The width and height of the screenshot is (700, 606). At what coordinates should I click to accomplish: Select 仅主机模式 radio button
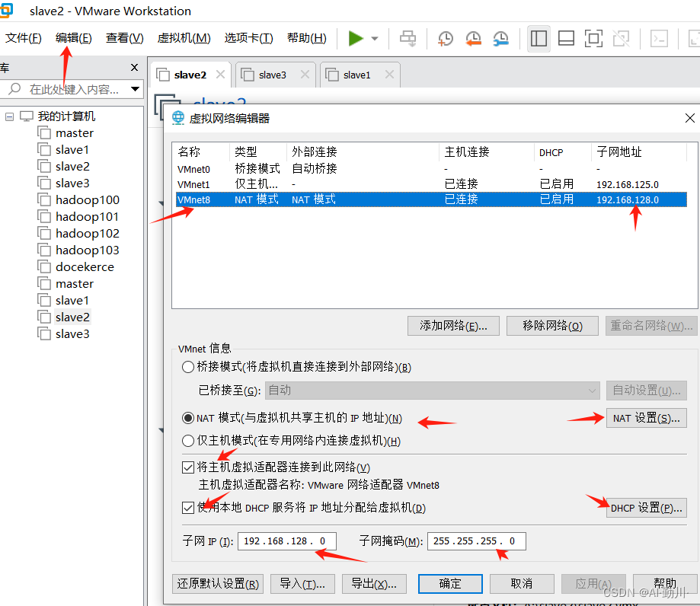(x=188, y=441)
